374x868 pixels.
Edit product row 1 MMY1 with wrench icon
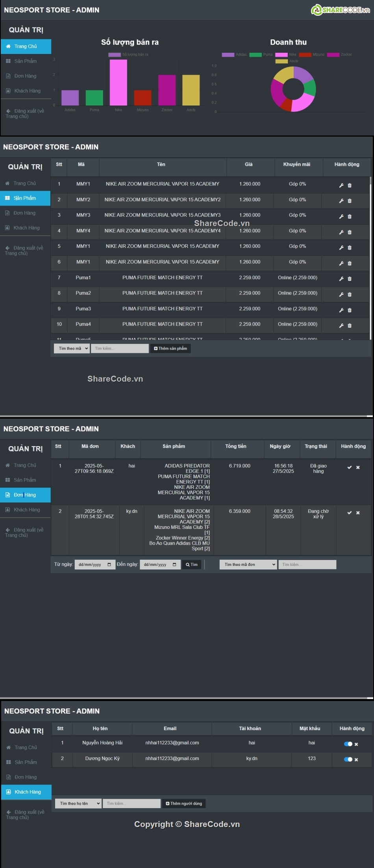(x=341, y=185)
